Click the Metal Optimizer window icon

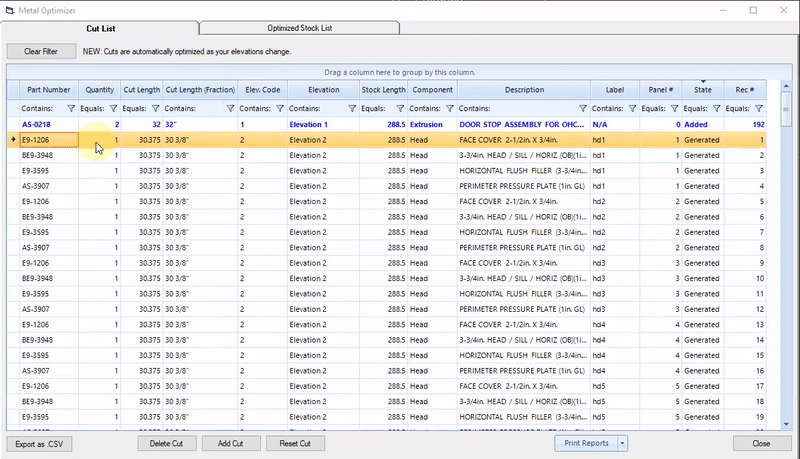(10, 10)
